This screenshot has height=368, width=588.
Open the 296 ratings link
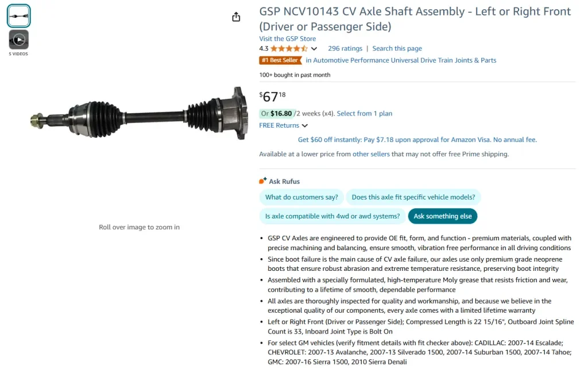click(x=345, y=48)
